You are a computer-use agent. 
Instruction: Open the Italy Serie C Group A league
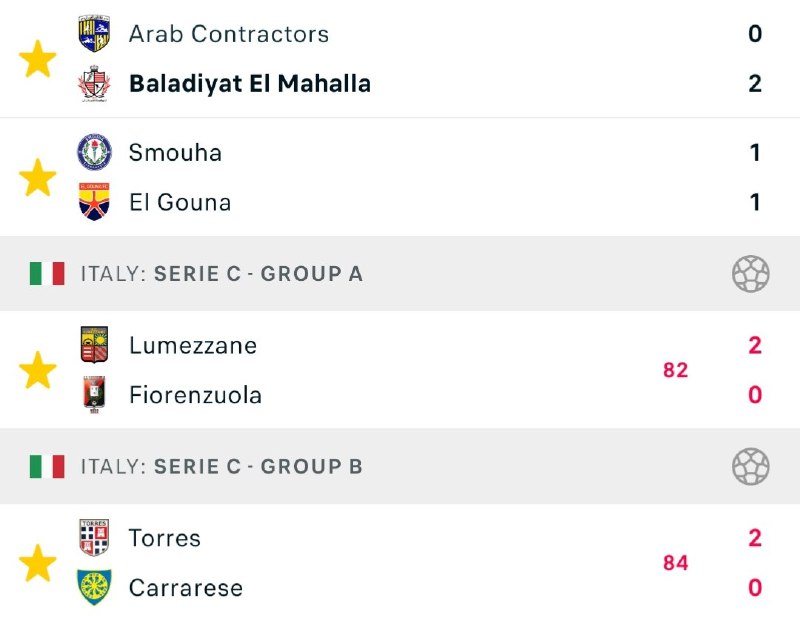pyautogui.click(x=221, y=273)
